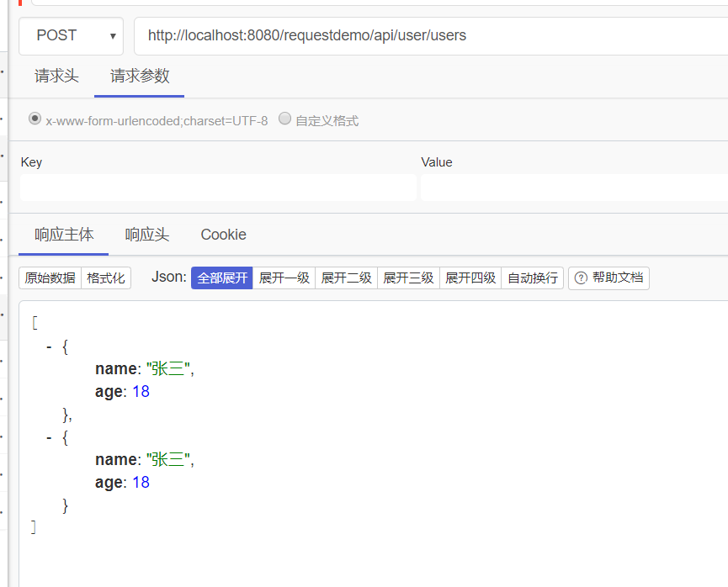Select the 格式化 formatted view

(x=105, y=278)
